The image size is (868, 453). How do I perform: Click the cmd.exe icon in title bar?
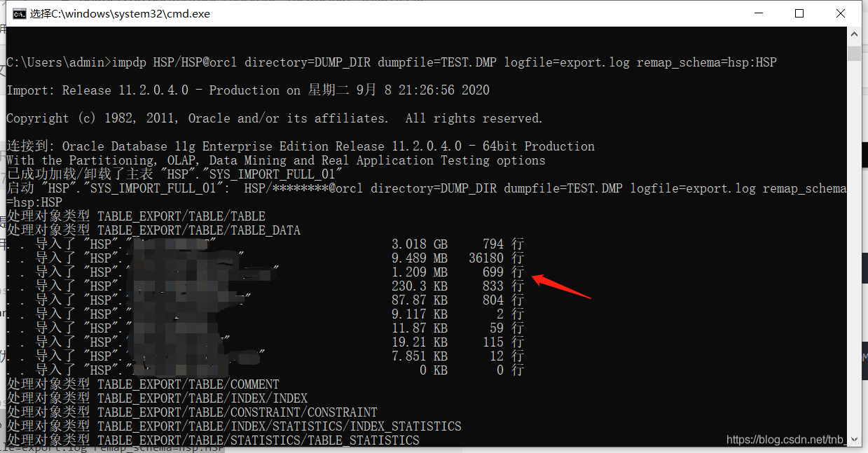[20, 13]
